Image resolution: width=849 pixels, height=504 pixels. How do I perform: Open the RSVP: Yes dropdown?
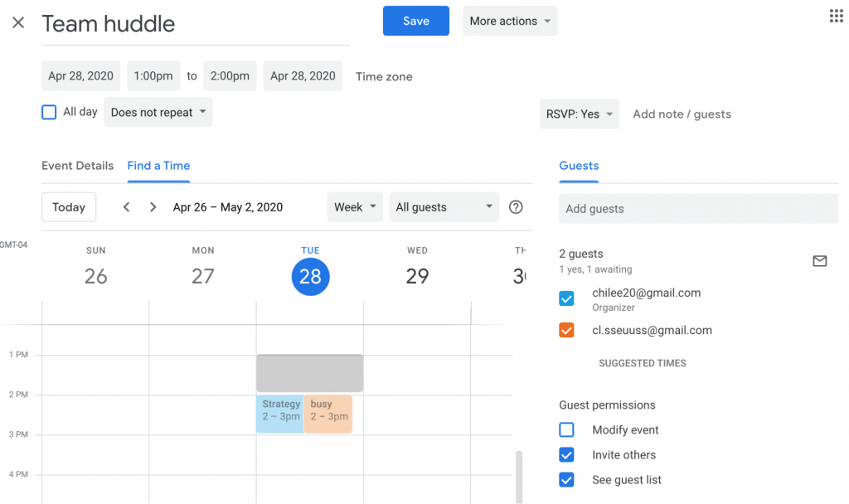(x=580, y=114)
